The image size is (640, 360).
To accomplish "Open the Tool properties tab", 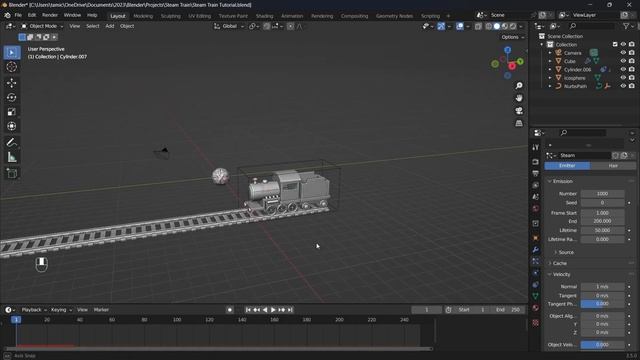I will tap(536, 147).
